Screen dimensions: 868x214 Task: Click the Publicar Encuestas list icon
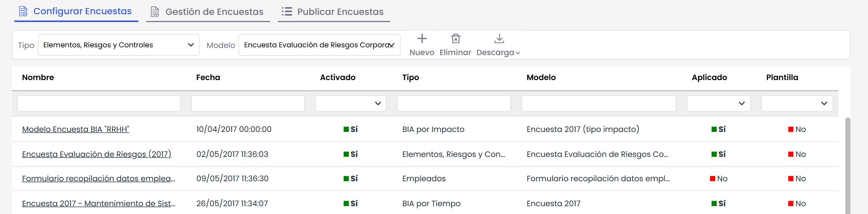point(287,11)
